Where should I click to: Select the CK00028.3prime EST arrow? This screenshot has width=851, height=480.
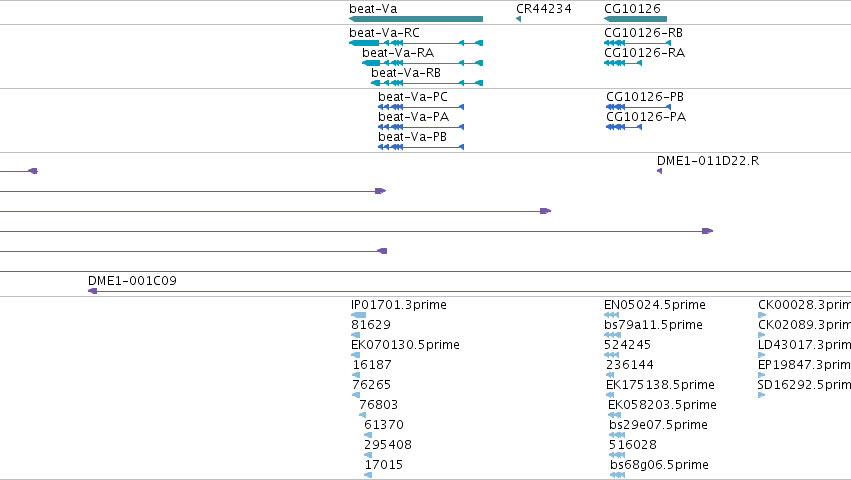[x=762, y=315]
